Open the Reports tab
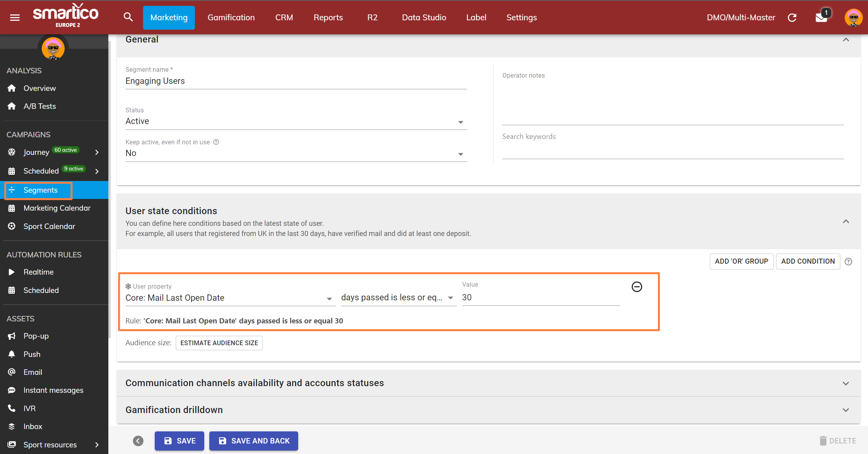 pos(328,18)
